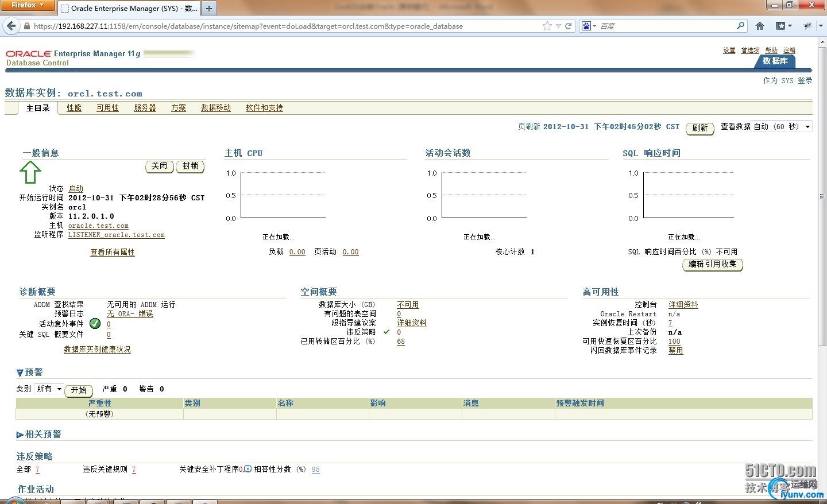Click the 刷新 refresh button
The image size is (827, 504).
tap(700, 128)
